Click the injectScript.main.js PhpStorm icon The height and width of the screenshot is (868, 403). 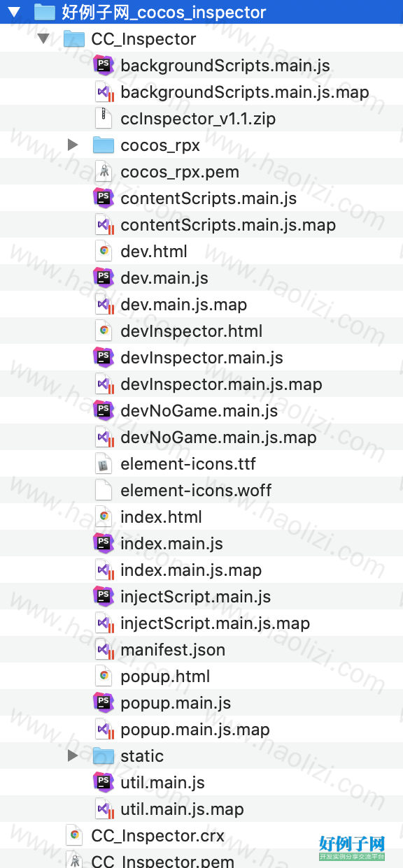pyautogui.click(x=104, y=596)
